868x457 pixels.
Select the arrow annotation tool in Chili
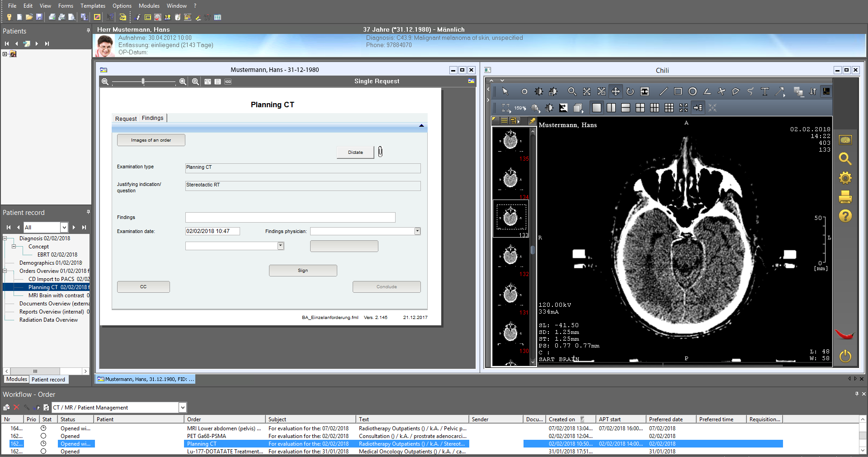coord(780,91)
